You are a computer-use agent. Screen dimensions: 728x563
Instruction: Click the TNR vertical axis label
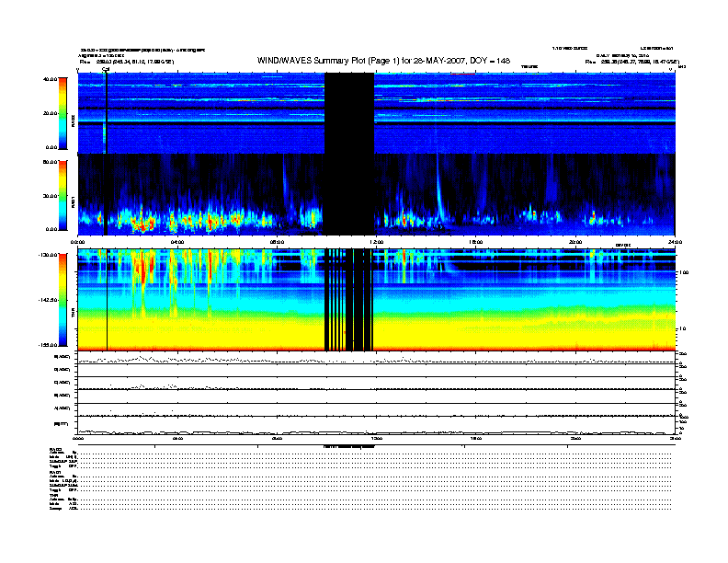click(x=73, y=315)
